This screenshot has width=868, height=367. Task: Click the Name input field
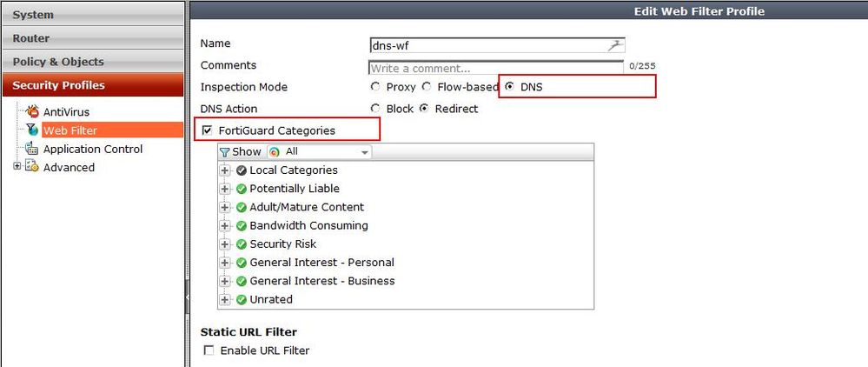[496, 45]
